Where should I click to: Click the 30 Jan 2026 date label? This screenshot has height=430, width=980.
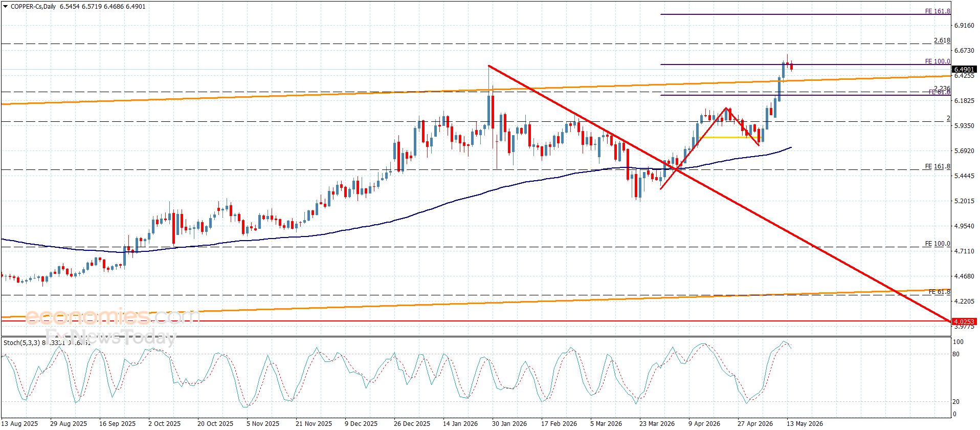509,424
